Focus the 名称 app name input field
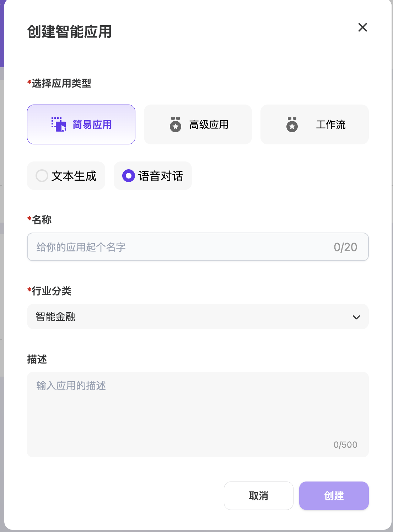The width and height of the screenshot is (393, 532). click(x=198, y=247)
